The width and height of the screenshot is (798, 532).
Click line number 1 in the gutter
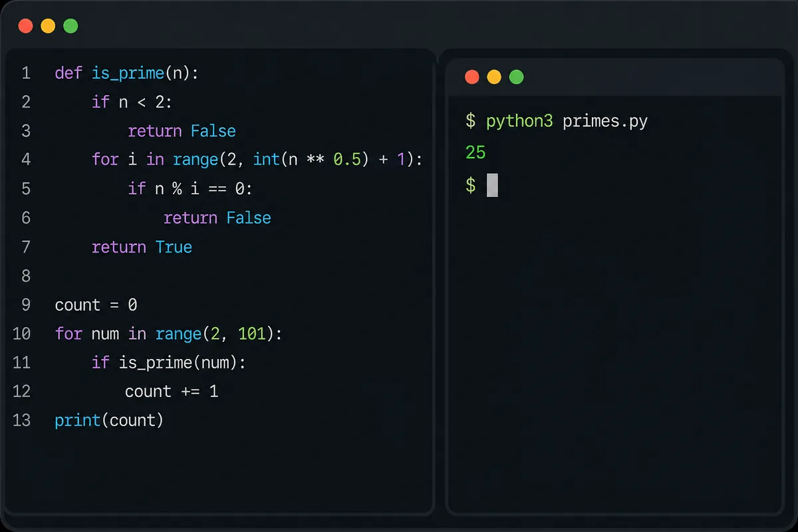(x=26, y=72)
